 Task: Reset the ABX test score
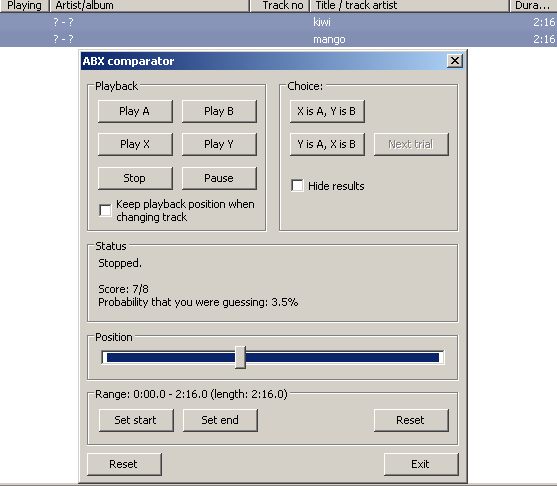pyautogui.click(x=124, y=464)
